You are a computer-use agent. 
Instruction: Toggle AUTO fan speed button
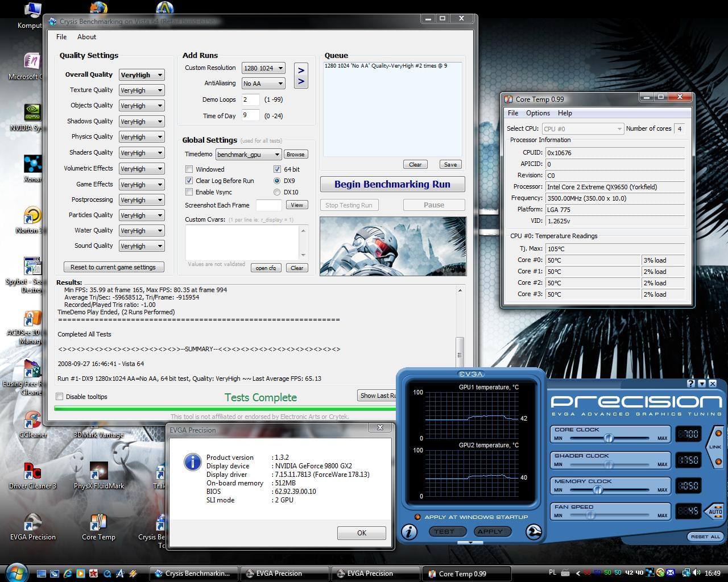click(x=715, y=511)
